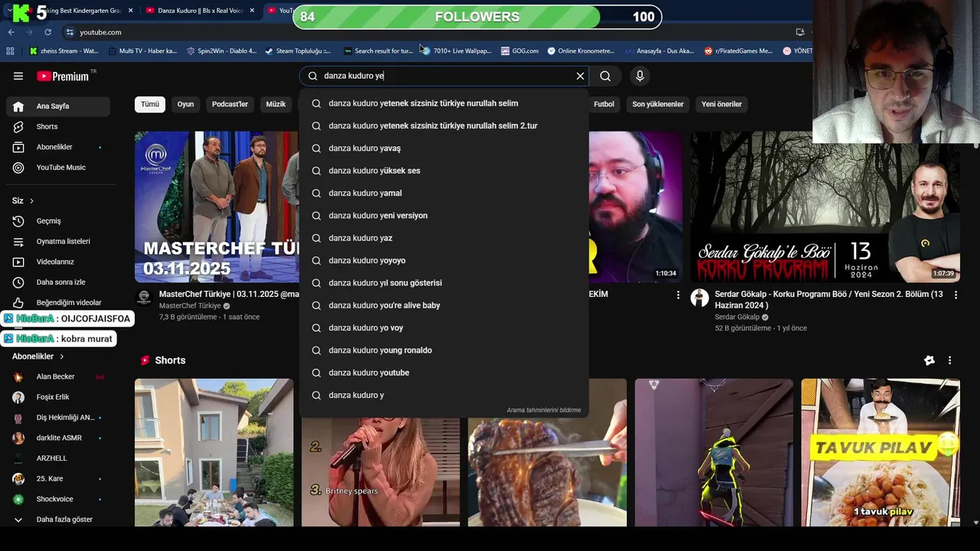Open Videolarınız in the sidebar
This screenshot has width=980, height=551.
coord(58,262)
